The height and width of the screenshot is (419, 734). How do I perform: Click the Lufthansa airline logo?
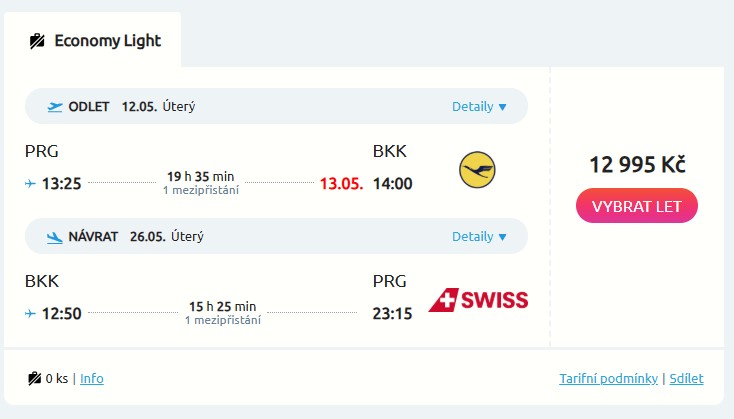tap(477, 170)
